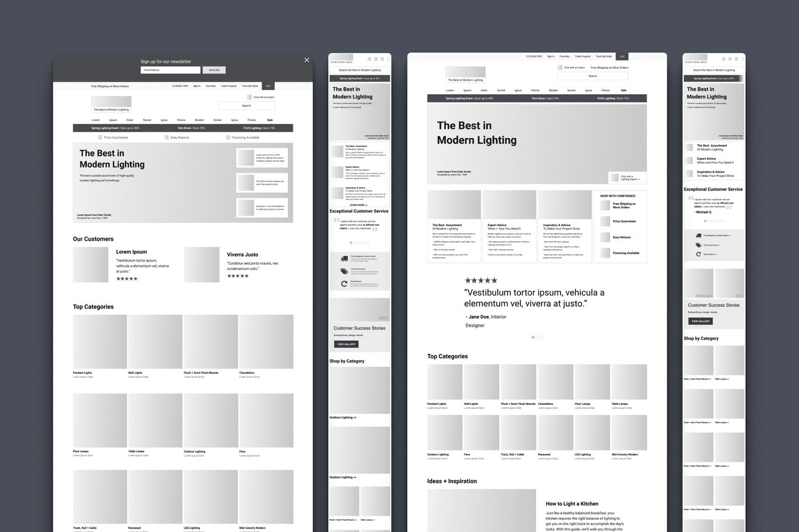Screen dimensions: 799x532
Task: Click Learn More link in leftmost mobile wireframe
Action: [x=358, y=205]
